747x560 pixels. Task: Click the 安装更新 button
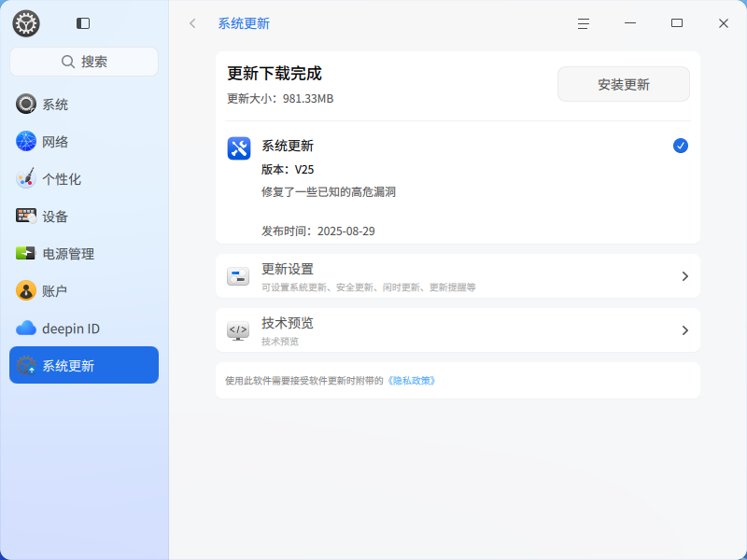point(624,84)
